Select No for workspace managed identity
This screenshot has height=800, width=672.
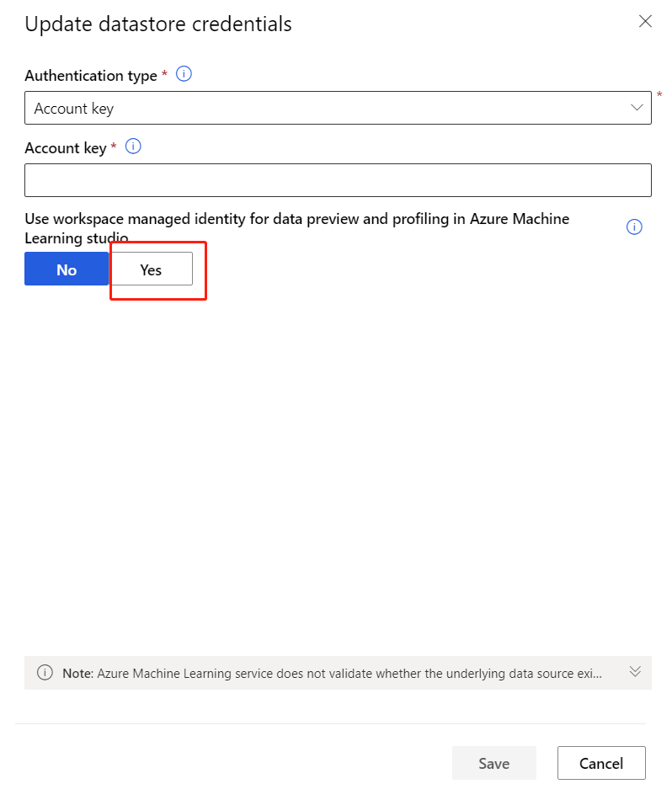(x=67, y=269)
